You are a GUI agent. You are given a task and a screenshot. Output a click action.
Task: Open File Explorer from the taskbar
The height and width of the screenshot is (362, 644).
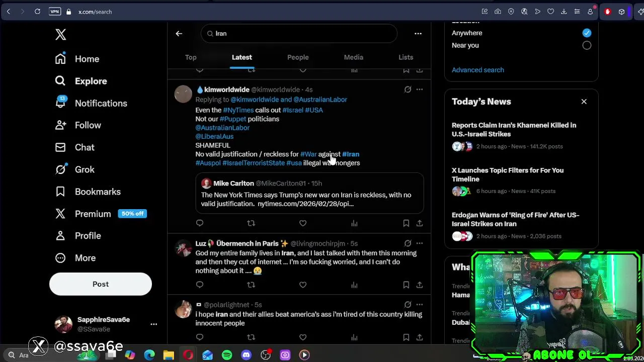point(169,355)
